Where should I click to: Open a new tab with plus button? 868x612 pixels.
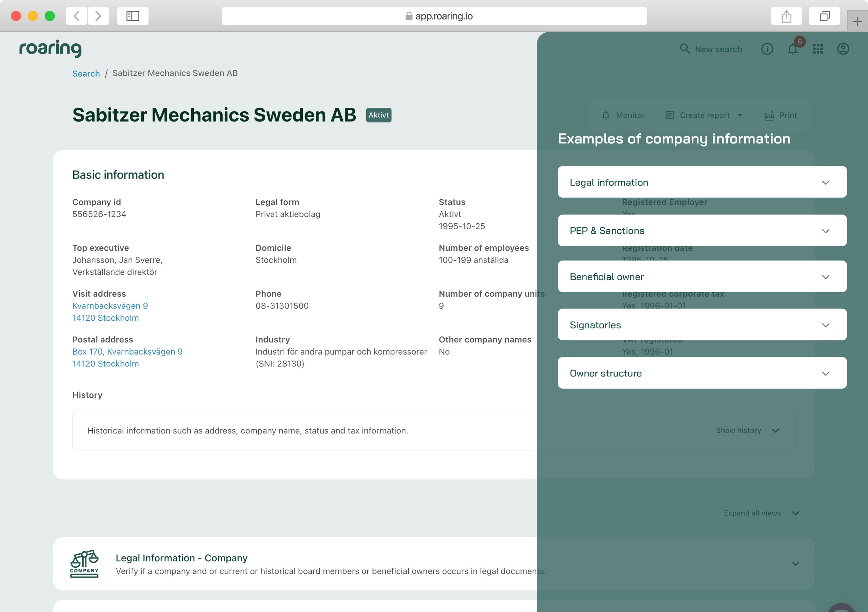(x=858, y=21)
